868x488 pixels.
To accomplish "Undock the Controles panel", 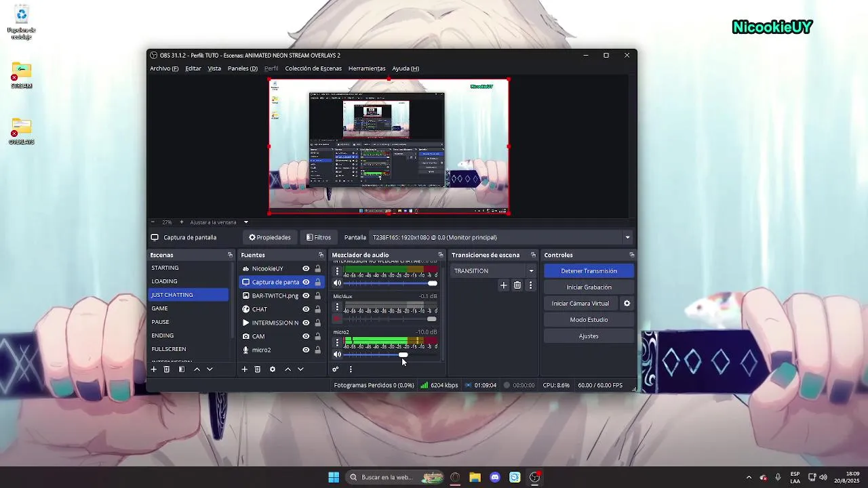I will [x=631, y=255].
